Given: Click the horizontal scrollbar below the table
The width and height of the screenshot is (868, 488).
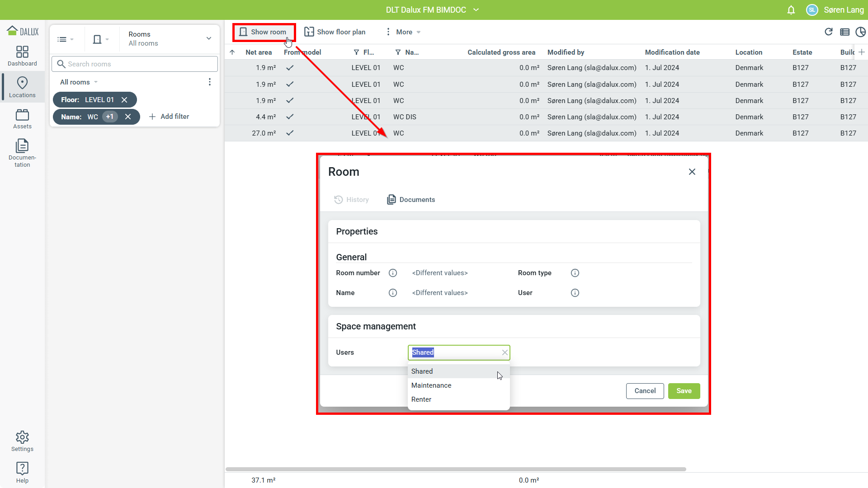Looking at the screenshot, I should (456, 469).
